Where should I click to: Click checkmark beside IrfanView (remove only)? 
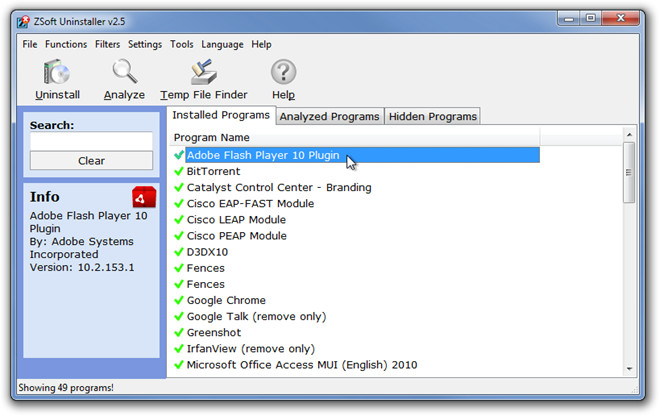click(178, 349)
